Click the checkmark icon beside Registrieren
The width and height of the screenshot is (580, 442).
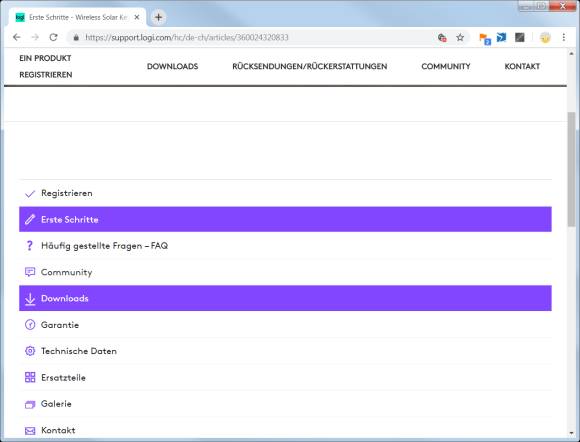click(x=30, y=194)
